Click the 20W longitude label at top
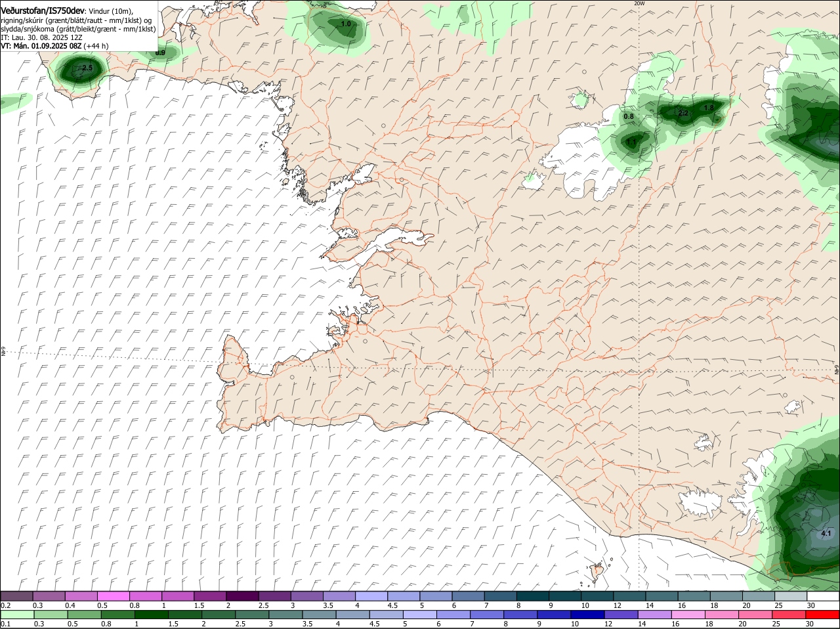The height and width of the screenshot is (629, 840). point(639,3)
